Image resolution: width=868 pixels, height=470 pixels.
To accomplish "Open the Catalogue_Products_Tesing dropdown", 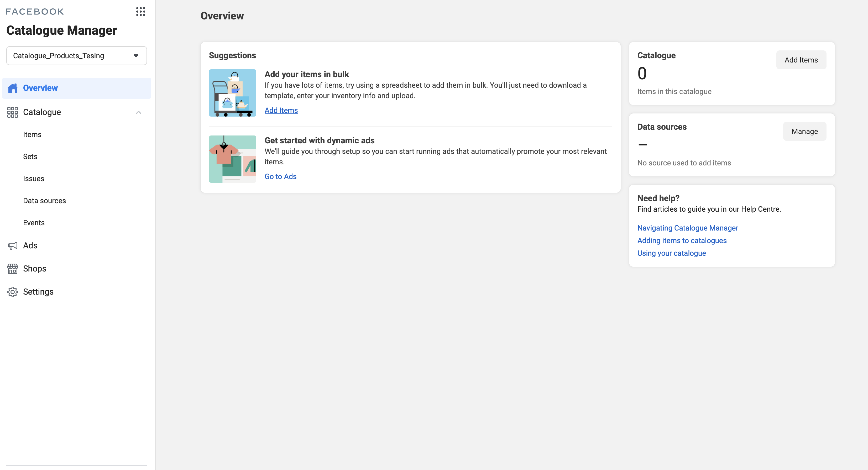I will click(x=76, y=56).
